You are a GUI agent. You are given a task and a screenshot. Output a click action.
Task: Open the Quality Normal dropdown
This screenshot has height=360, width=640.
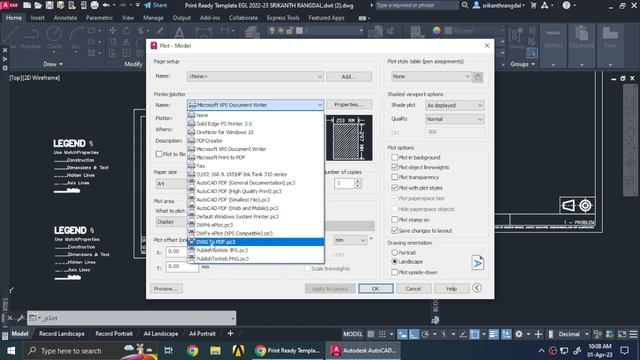(x=454, y=119)
